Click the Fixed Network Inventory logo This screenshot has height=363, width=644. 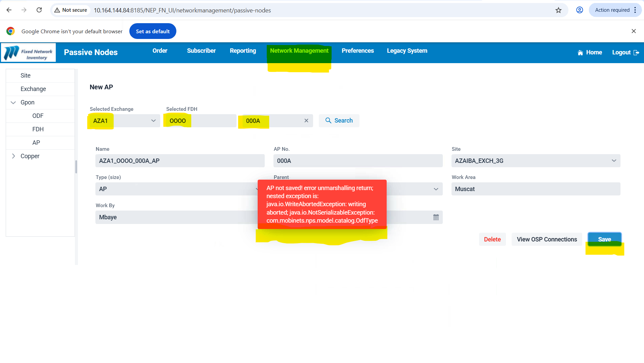(29, 53)
